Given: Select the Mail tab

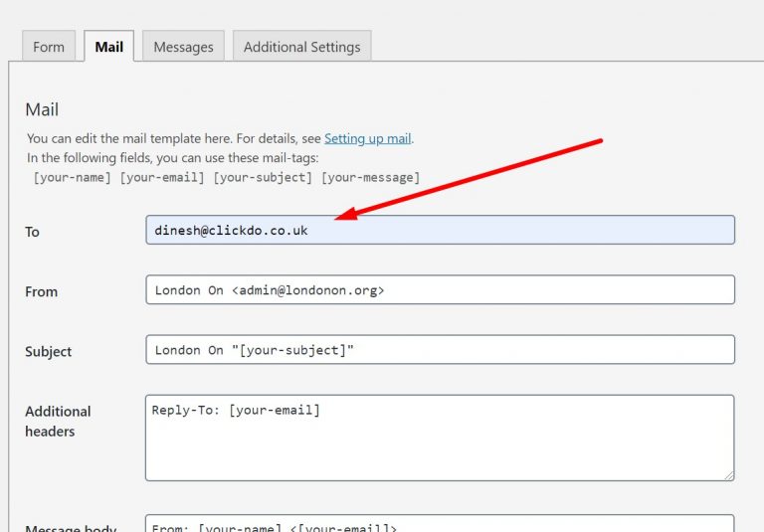Looking at the screenshot, I should coord(109,47).
